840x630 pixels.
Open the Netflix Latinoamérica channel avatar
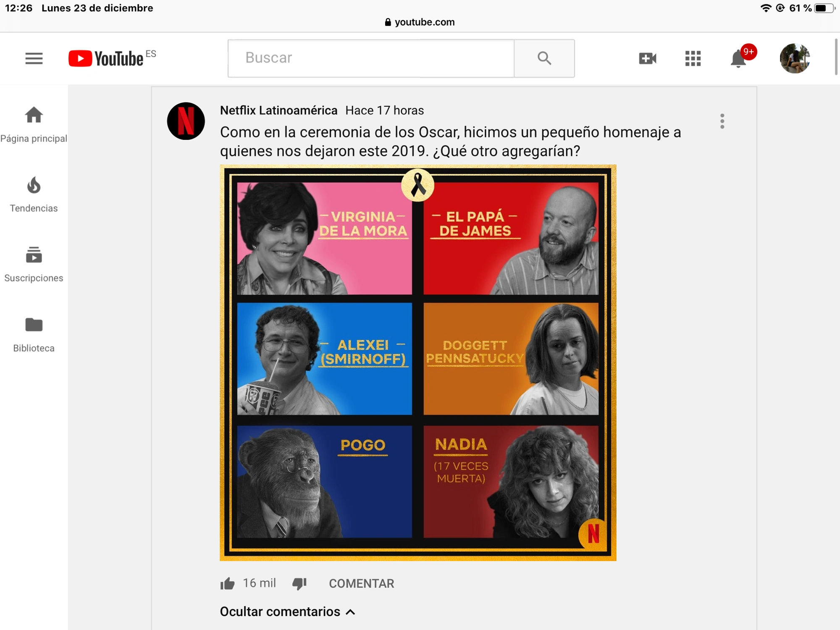(x=186, y=121)
